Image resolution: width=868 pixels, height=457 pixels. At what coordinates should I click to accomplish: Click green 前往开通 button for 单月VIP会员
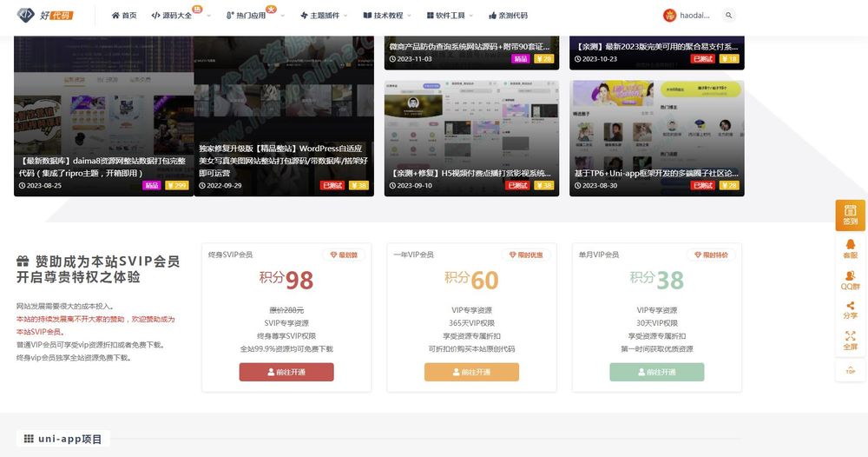click(x=657, y=372)
